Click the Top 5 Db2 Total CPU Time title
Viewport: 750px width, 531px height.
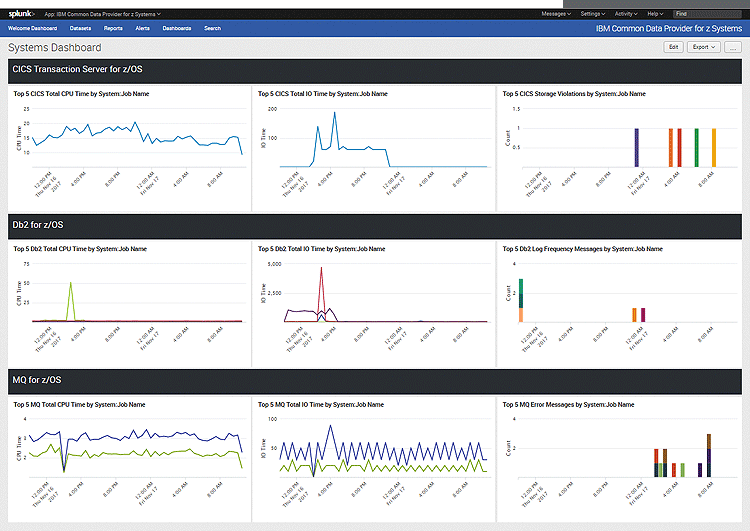80,249
